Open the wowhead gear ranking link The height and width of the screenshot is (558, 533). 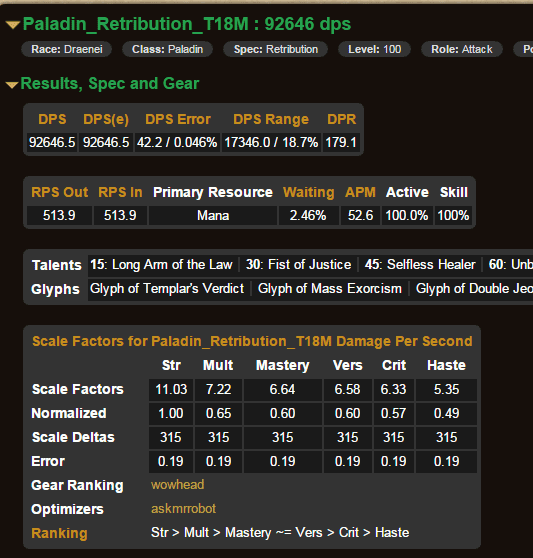pyautogui.click(x=178, y=485)
